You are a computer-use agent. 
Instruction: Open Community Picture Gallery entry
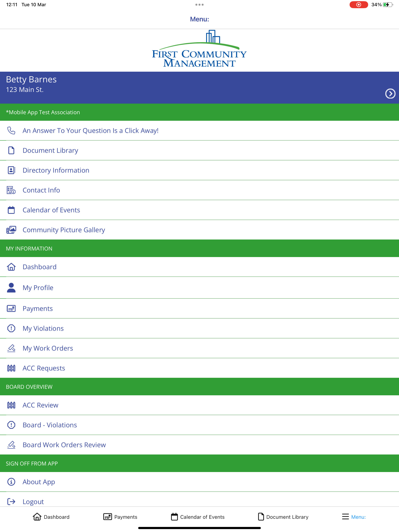pyautogui.click(x=199, y=230)
